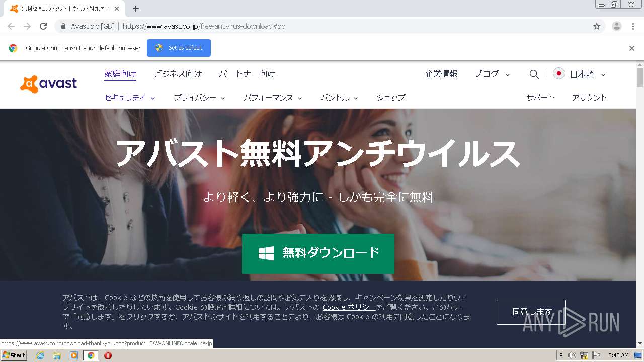This screenshot has width=644, height=362.
Task: Open Chrome profile avatar icon
Action: (616, 26)
